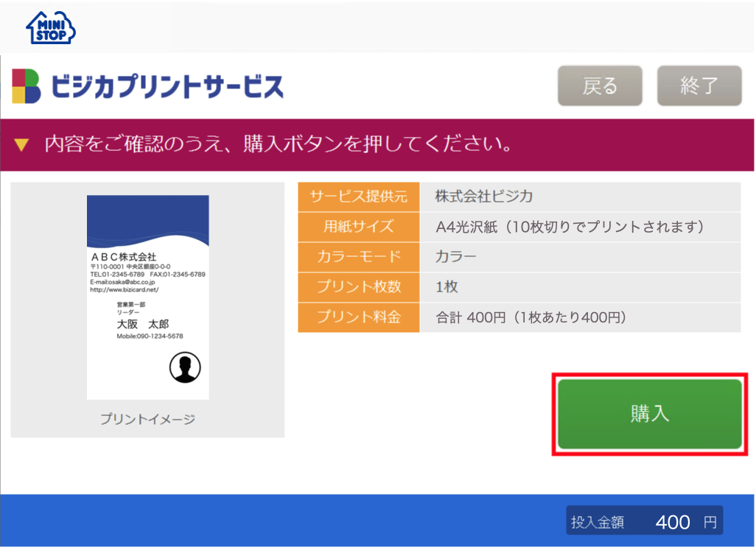The height and width of the screenshot is (547, 756).
Task: Click the 投入金額 amount display
Action: pyautogui.click(x=644, y=521)
